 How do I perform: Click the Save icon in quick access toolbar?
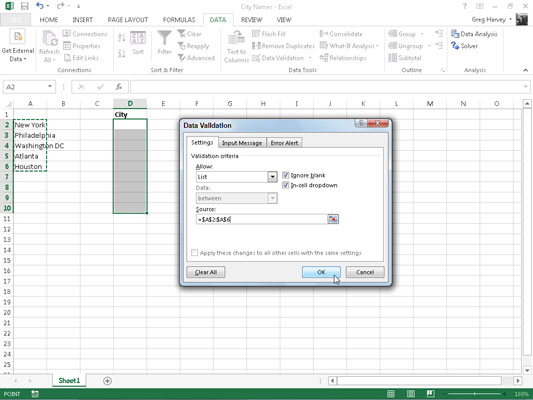point(25,6)
